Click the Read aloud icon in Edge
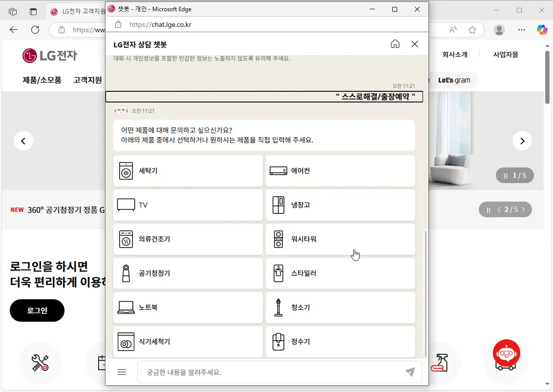This screenshot has height=392, width=553. (453, 30)
